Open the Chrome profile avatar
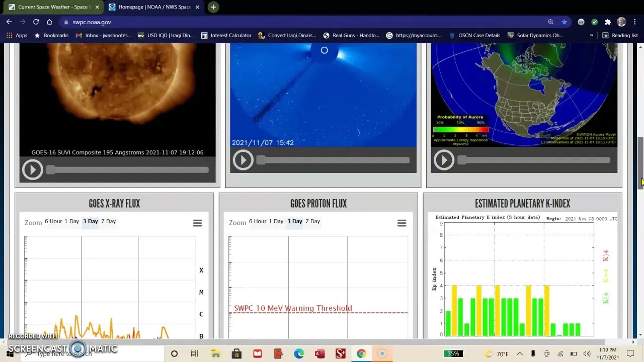 (621, 22)
